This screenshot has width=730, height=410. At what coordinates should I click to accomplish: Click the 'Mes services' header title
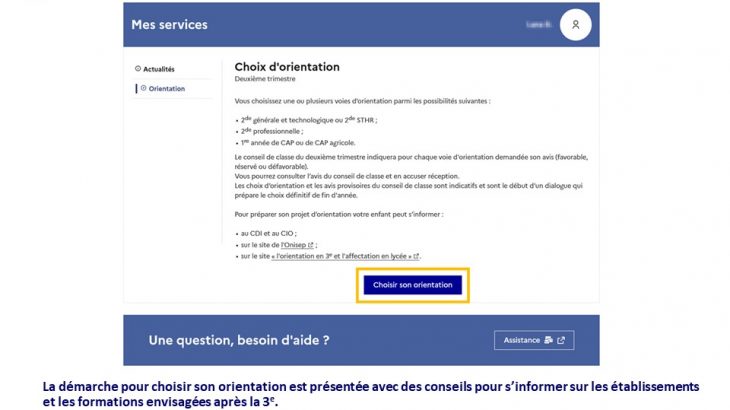(169, 24)
